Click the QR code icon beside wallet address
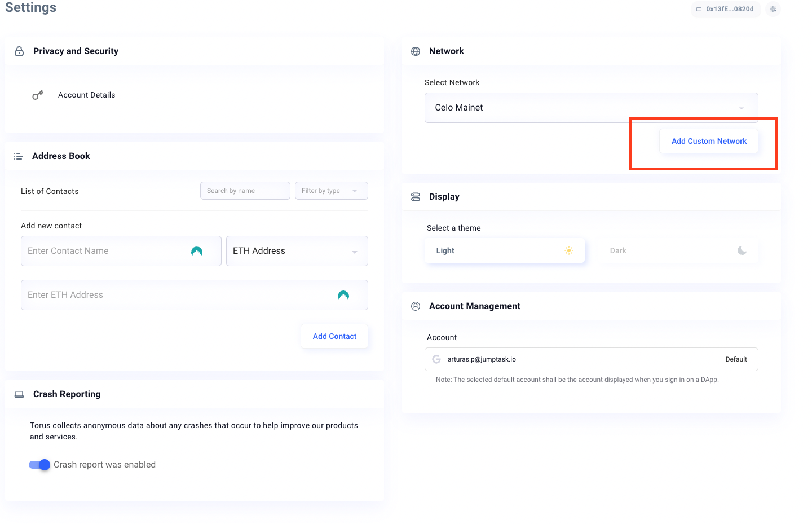812x524 pixels. coord(773,9)
